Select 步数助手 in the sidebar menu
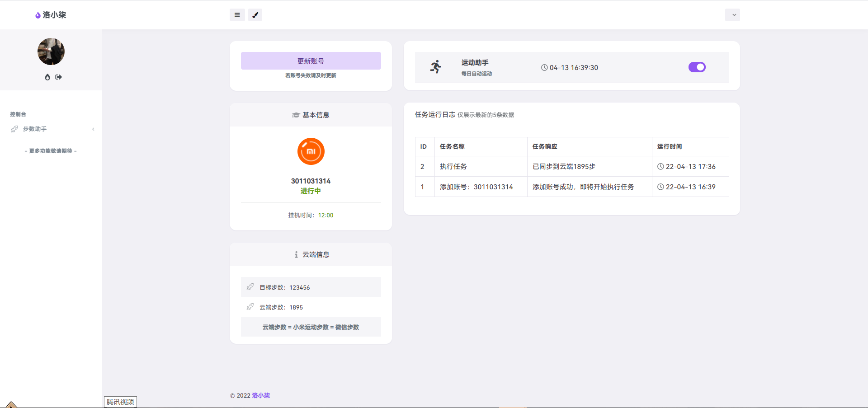The image size is (868, 408). 35,129
